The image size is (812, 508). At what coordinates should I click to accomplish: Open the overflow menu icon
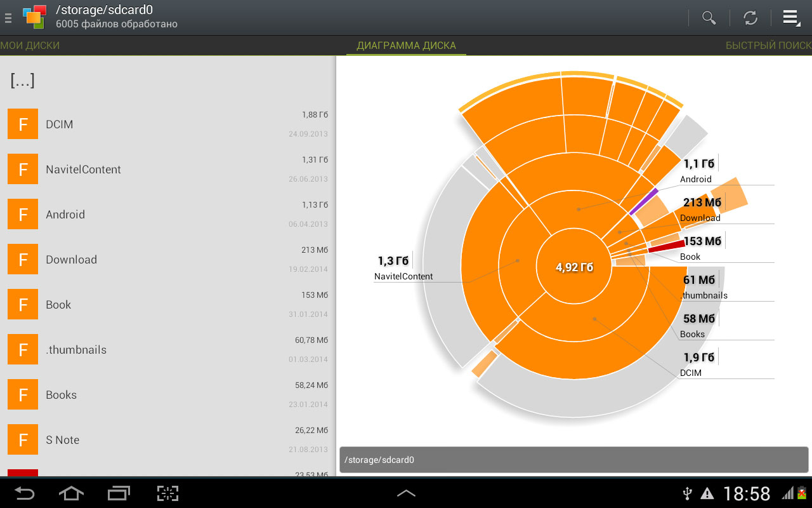pyautogui.click(x=791, y=18)
